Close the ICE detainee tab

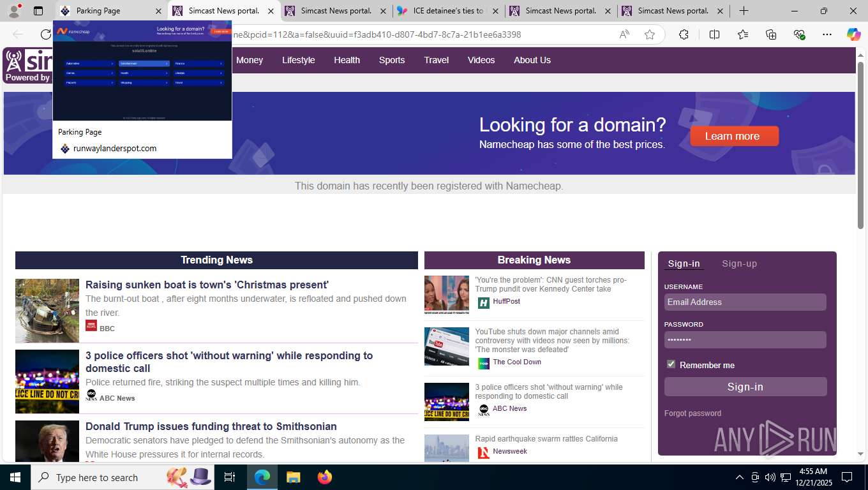(x=495, y=11)
